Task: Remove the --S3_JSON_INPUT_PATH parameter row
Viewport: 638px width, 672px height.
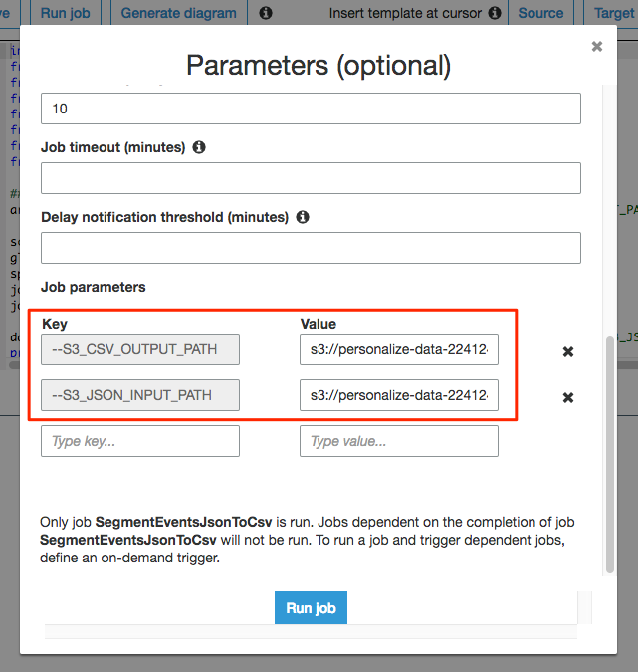Action: 568,397
